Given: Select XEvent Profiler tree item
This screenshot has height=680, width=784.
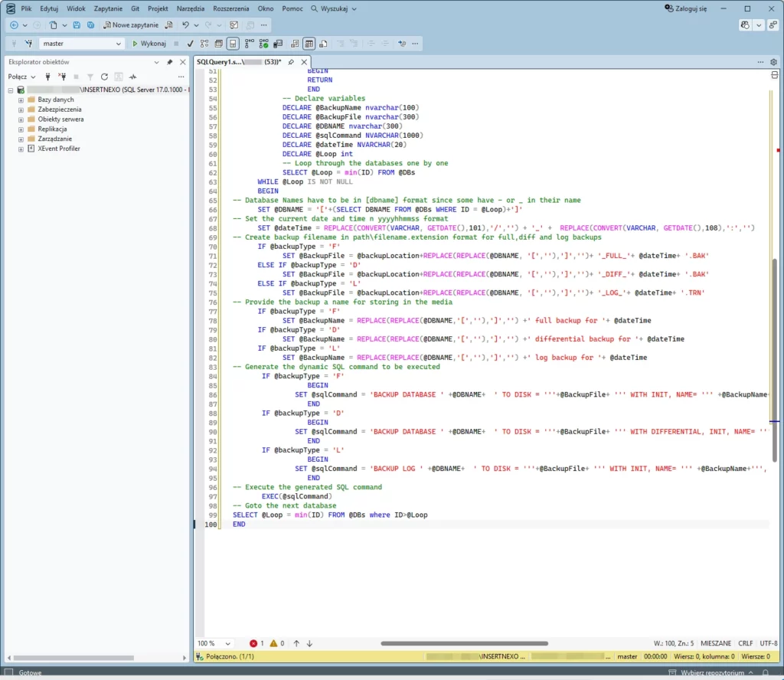Looking at the screenshot, I should [59, 149].
